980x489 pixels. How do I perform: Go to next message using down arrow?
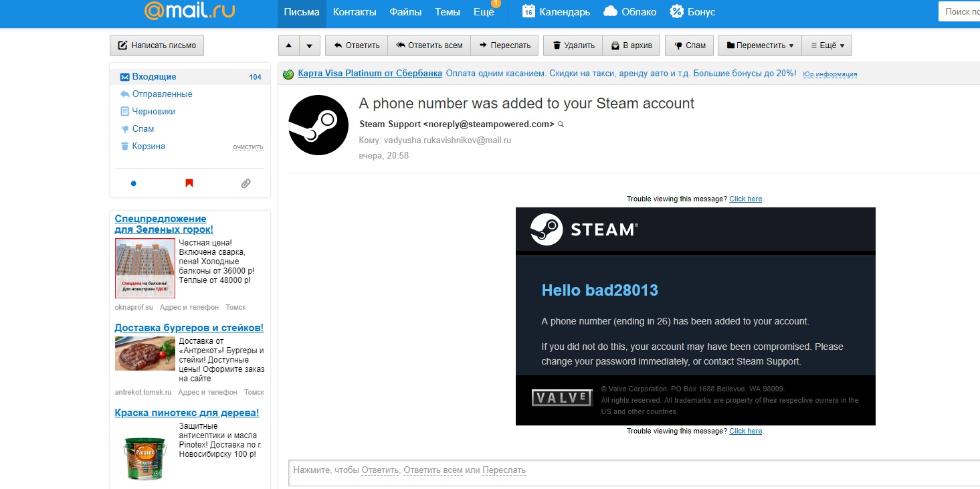pyautogui.click(x=309, y=45)
